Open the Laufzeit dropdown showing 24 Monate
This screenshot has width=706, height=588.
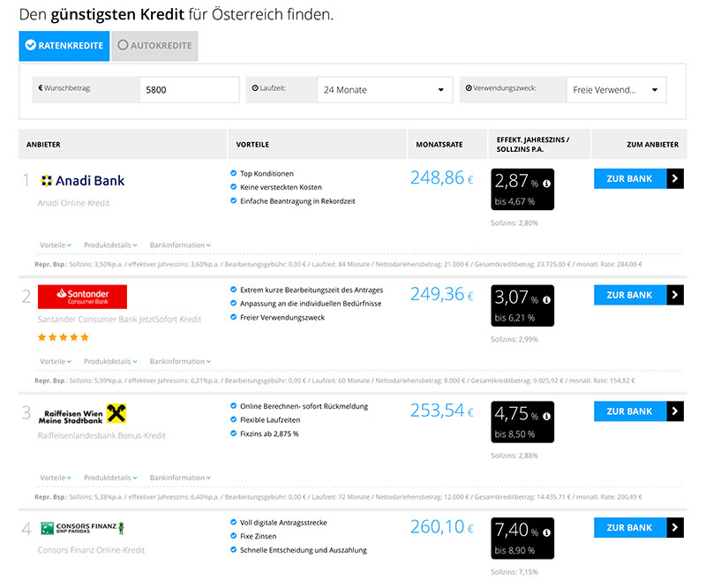click(385, 90)
